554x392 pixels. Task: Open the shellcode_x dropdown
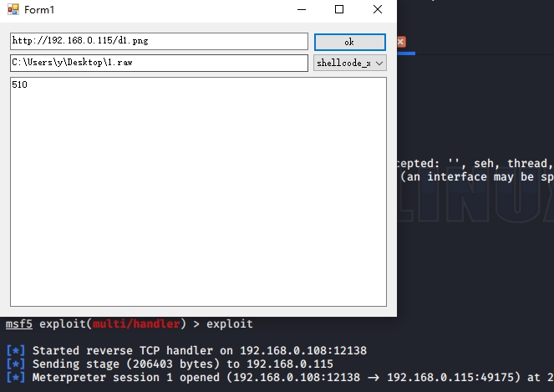pyautogui.click(x=350, y=63)
